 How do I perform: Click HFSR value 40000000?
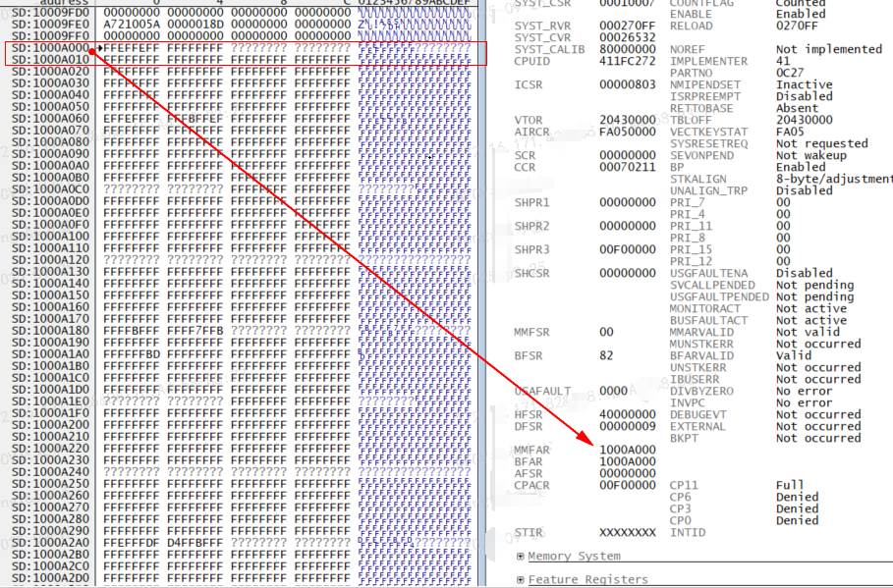coord(628,414)
